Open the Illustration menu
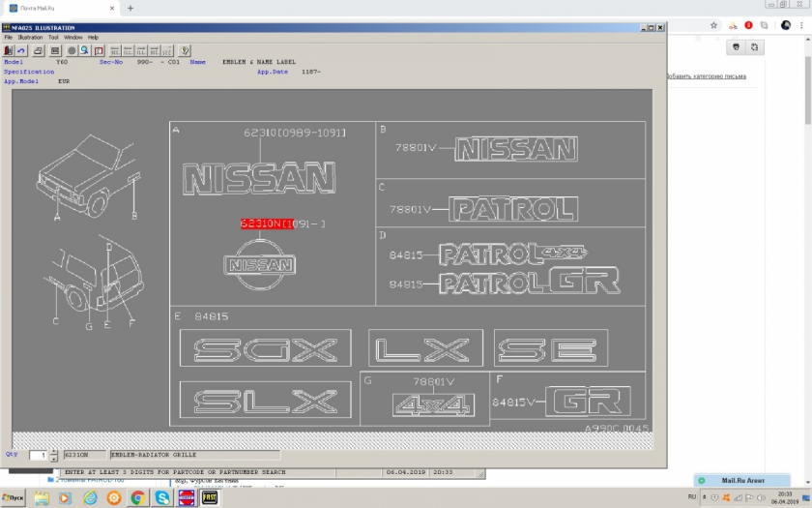The height and width of the screenshot is (508, 812). pyautogui.click(x=30, y=38)
